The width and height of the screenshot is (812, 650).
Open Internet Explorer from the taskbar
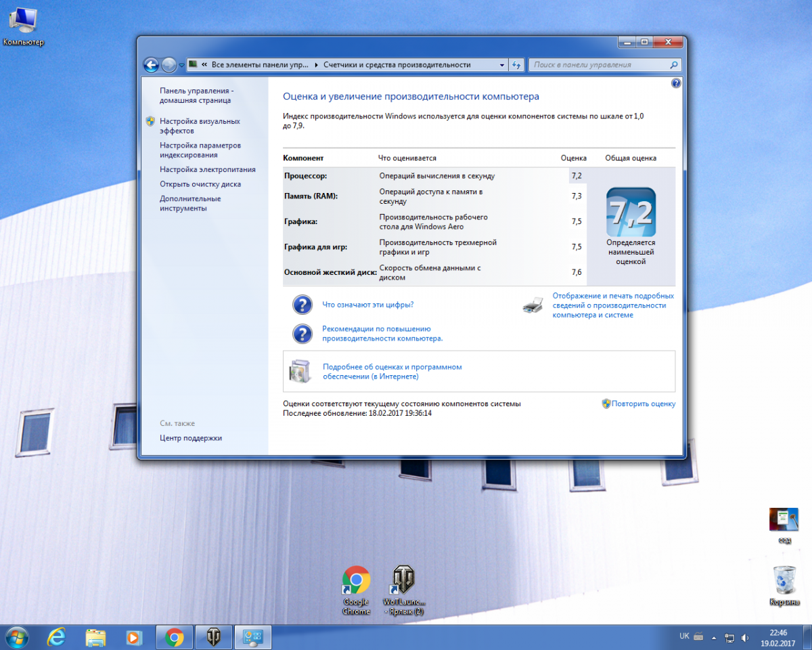pos(57,637)
